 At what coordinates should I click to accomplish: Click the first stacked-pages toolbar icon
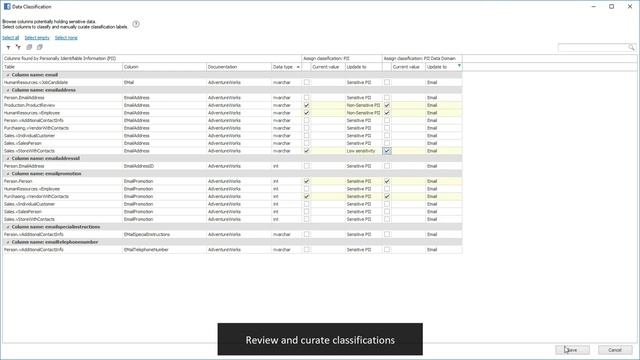pos(29,47)
